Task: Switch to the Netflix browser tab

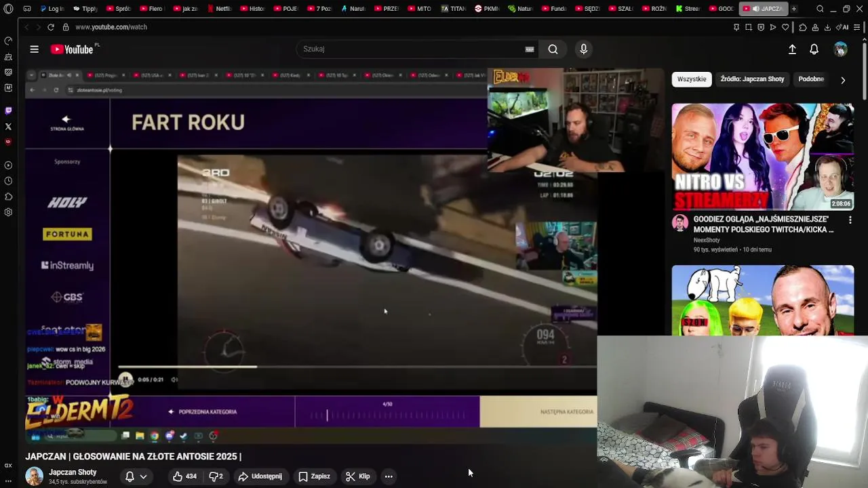Action: coord(220,9)
